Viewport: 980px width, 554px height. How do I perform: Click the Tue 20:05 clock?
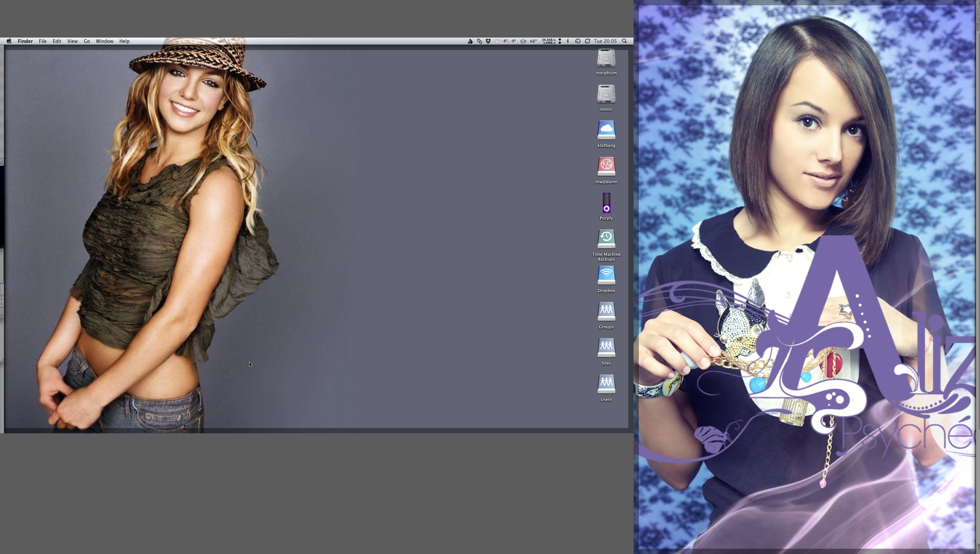(x=605, y=41)
